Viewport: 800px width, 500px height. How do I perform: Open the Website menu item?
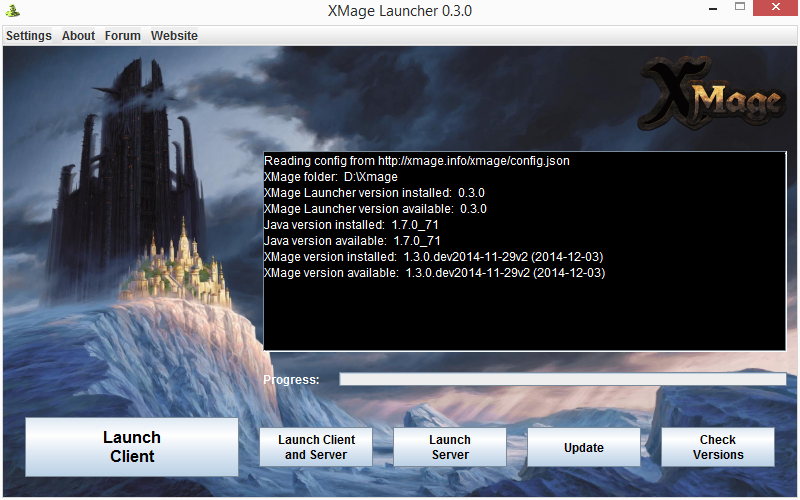[174, 36]
